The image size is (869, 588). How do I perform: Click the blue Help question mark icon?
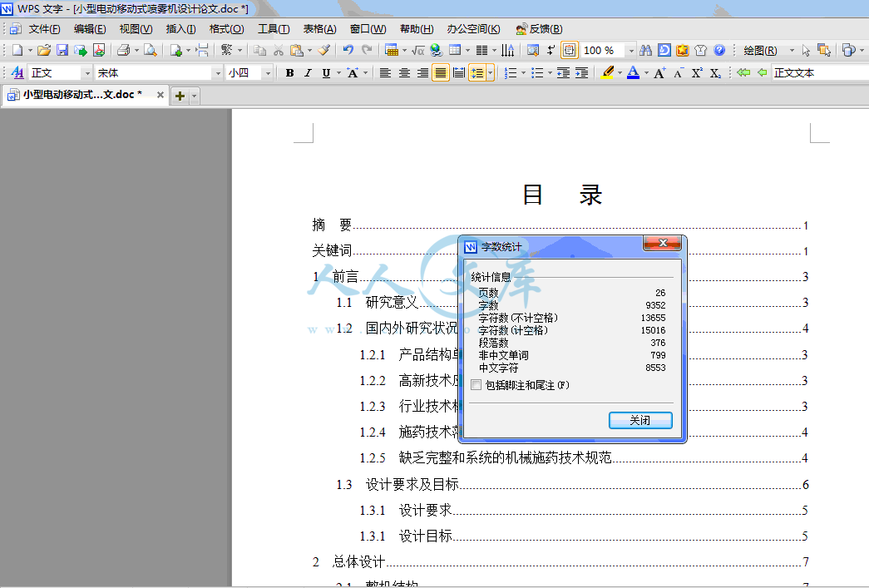tap(719, 51)
